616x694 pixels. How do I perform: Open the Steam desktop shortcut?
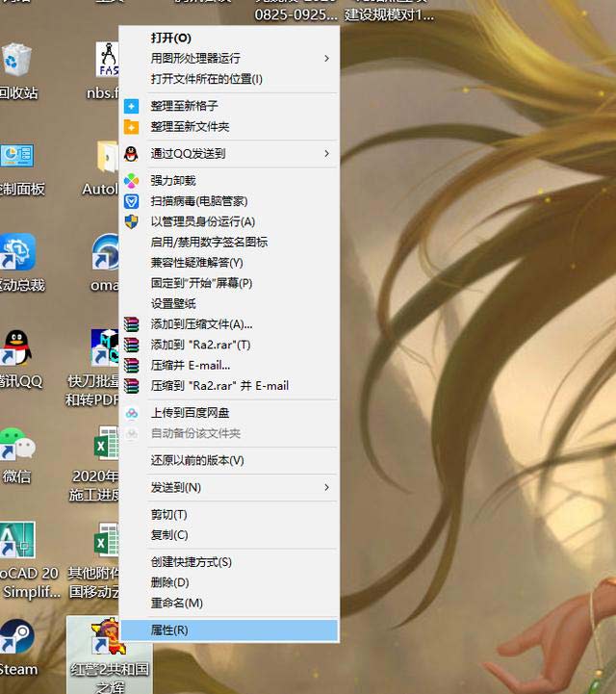[x=16, y=636]
